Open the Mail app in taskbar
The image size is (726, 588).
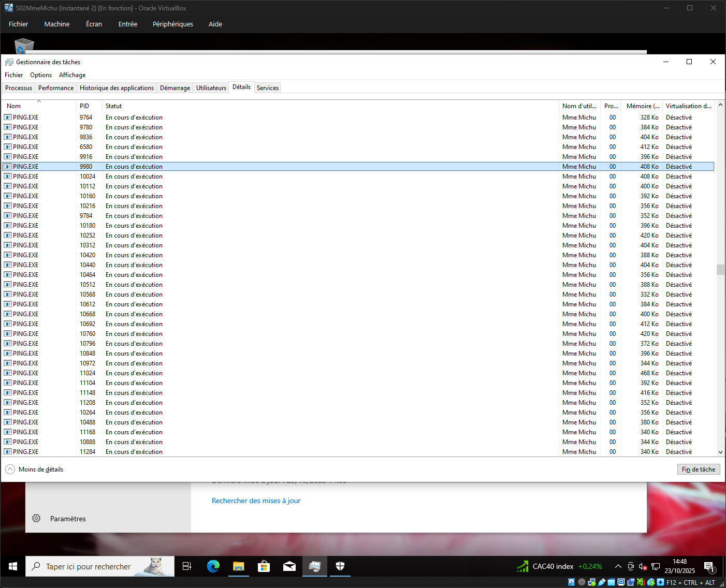(x=289, y=566)
